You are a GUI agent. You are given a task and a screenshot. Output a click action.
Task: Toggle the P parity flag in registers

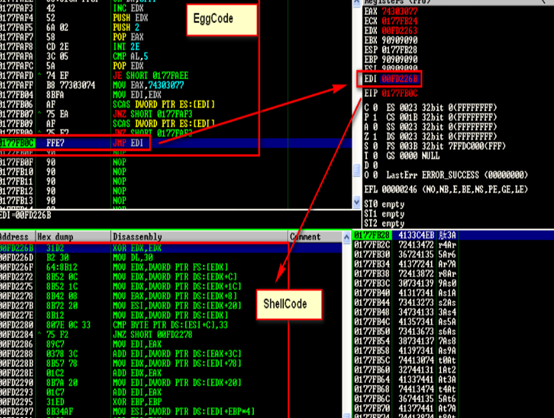371,117
